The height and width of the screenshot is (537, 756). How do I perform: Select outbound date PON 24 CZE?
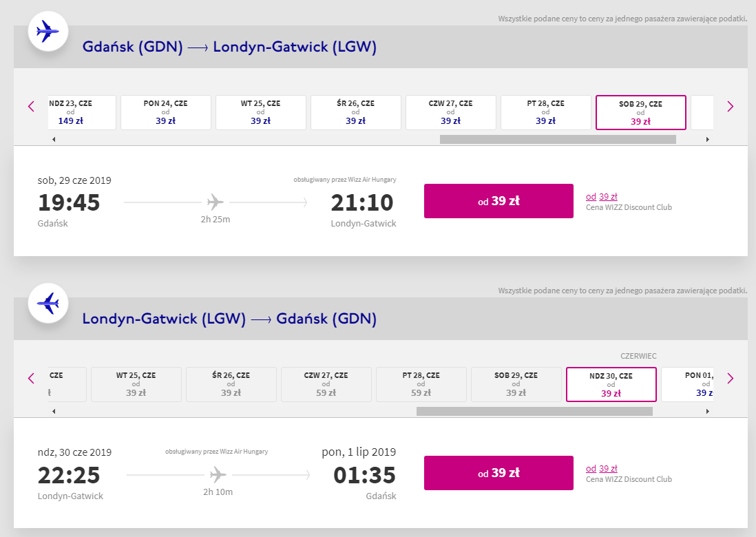[166, 112]
